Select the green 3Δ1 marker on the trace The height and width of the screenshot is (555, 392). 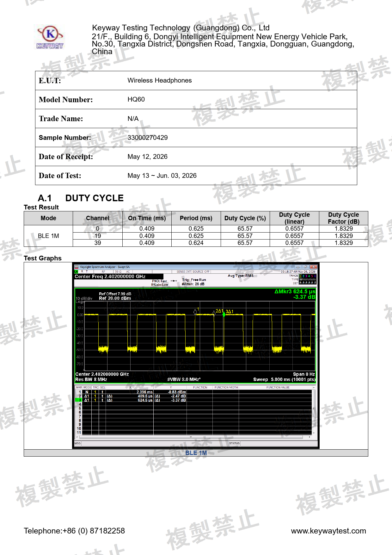pos(224,314)
